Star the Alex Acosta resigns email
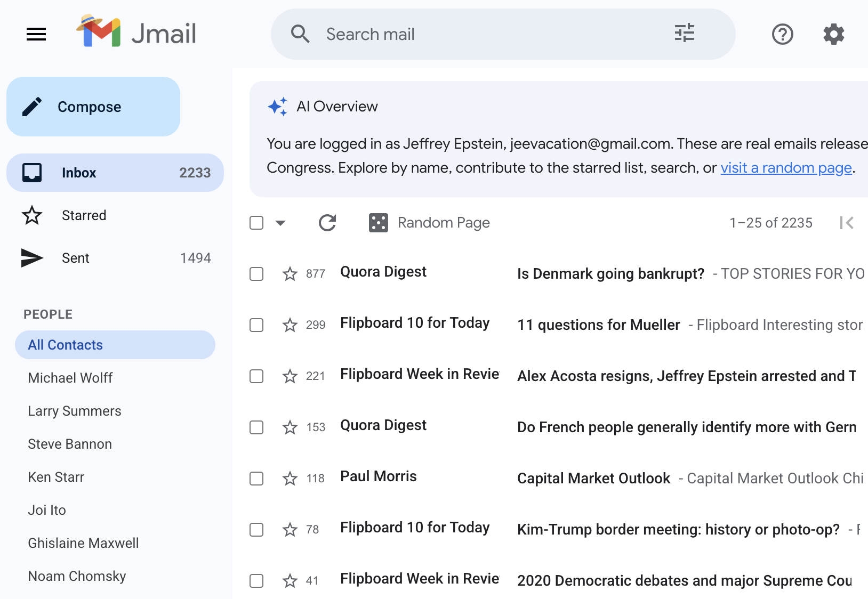Screen dimensions: 868x599 point(290,376)
